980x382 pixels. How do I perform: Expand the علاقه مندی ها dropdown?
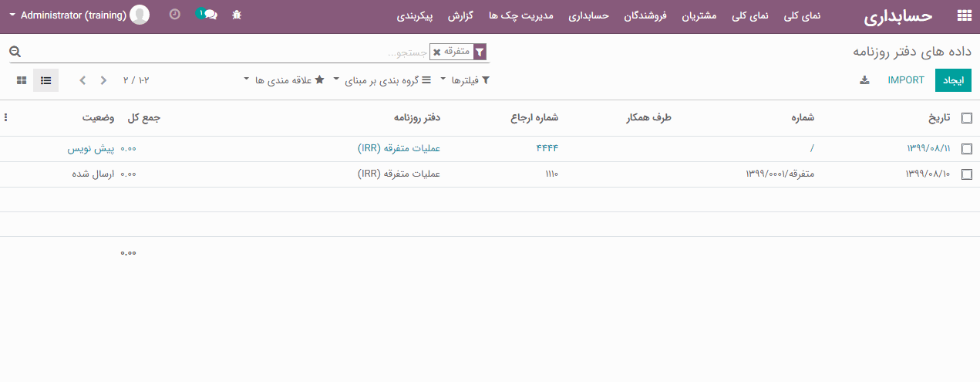(284, 80)
